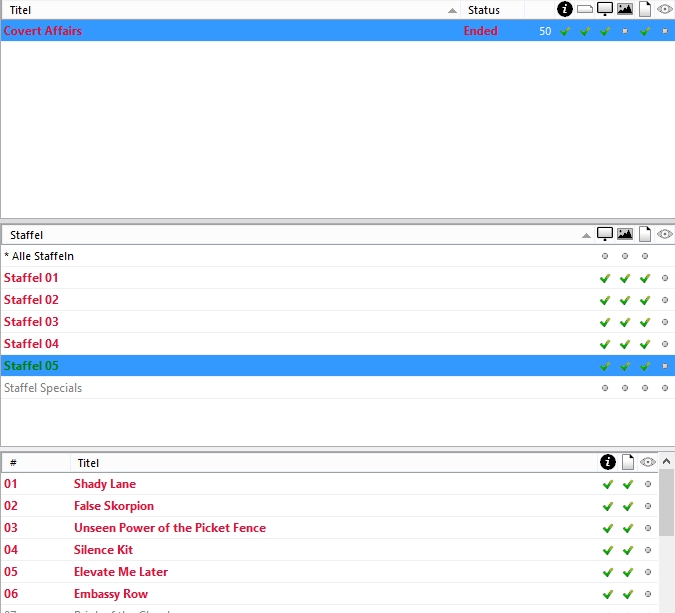
Task: Select the Covert Affairs show row
Action: [338, 31]
